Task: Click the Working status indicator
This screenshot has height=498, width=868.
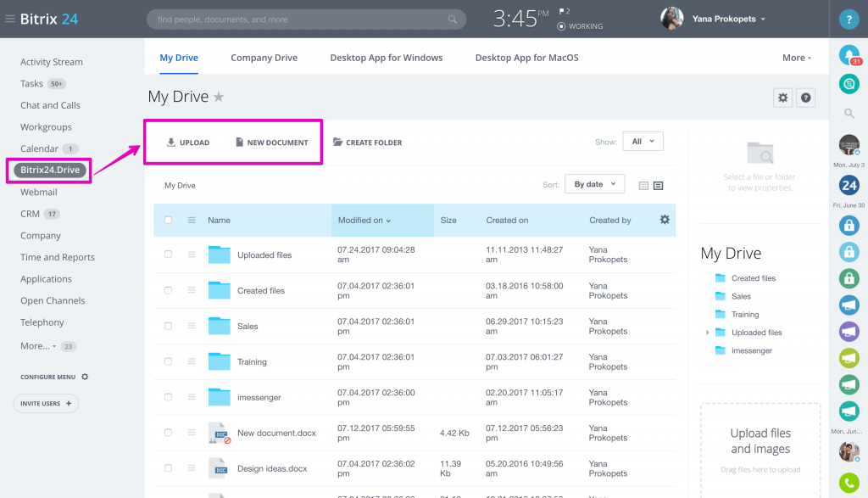Action: pos(580,26)
